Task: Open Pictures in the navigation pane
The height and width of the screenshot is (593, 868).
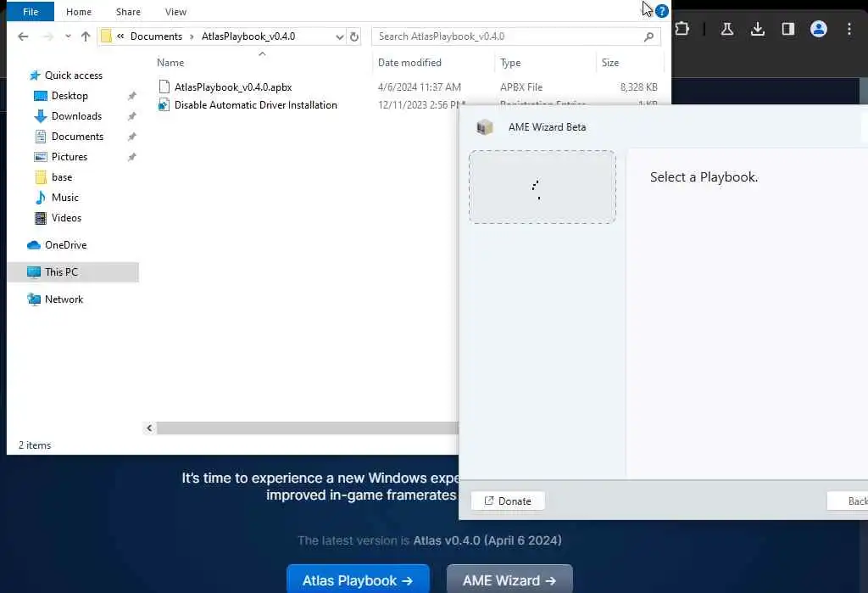Action: point(70,157)
